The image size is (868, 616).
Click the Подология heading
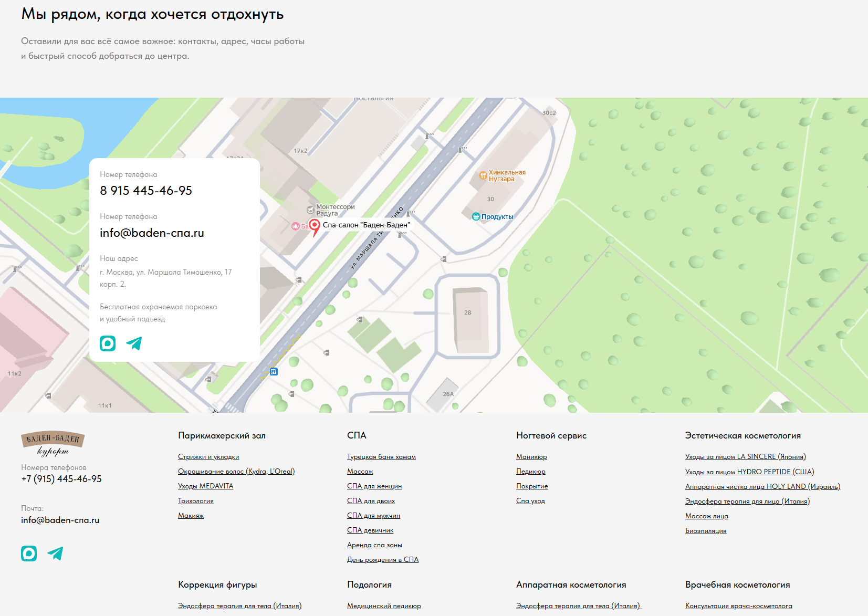click(x=369, y=584)
